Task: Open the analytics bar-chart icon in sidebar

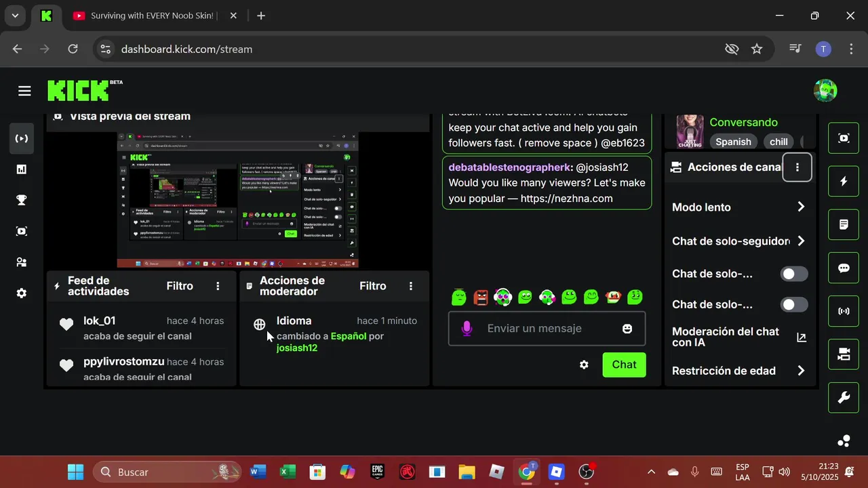Action: point(22,169)
